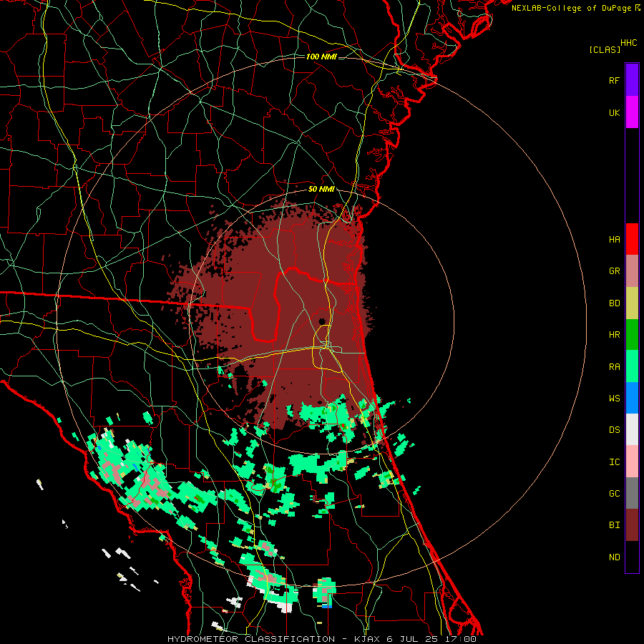Click the WS blue legend swatch

[x=632, y=398]
